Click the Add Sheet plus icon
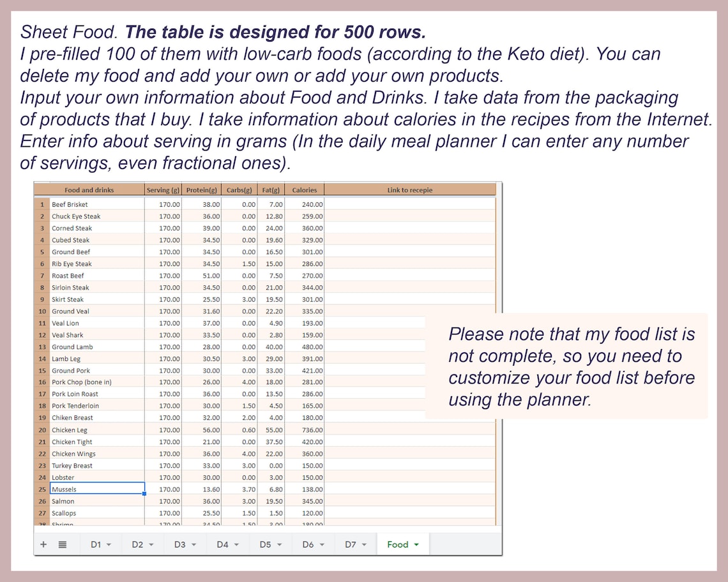 (x=43, y=544)
